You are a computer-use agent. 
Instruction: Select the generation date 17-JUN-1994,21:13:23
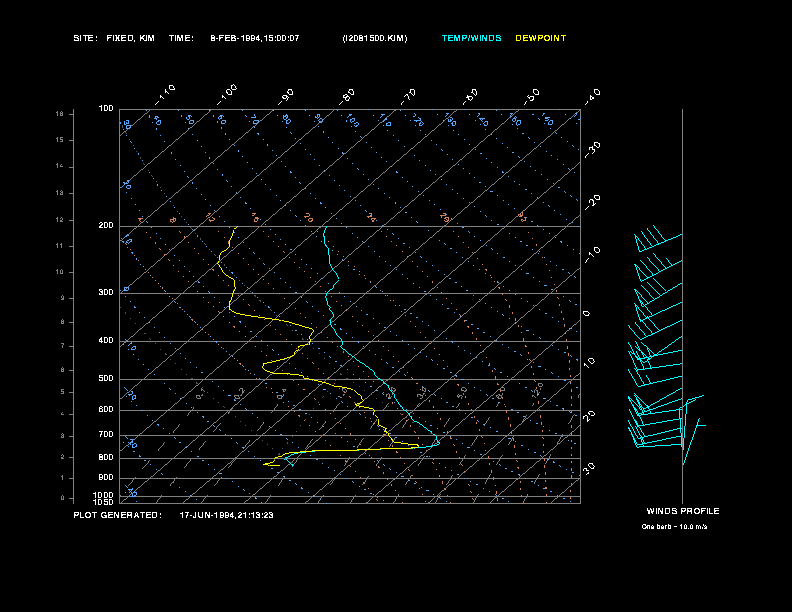click(226, 515)
